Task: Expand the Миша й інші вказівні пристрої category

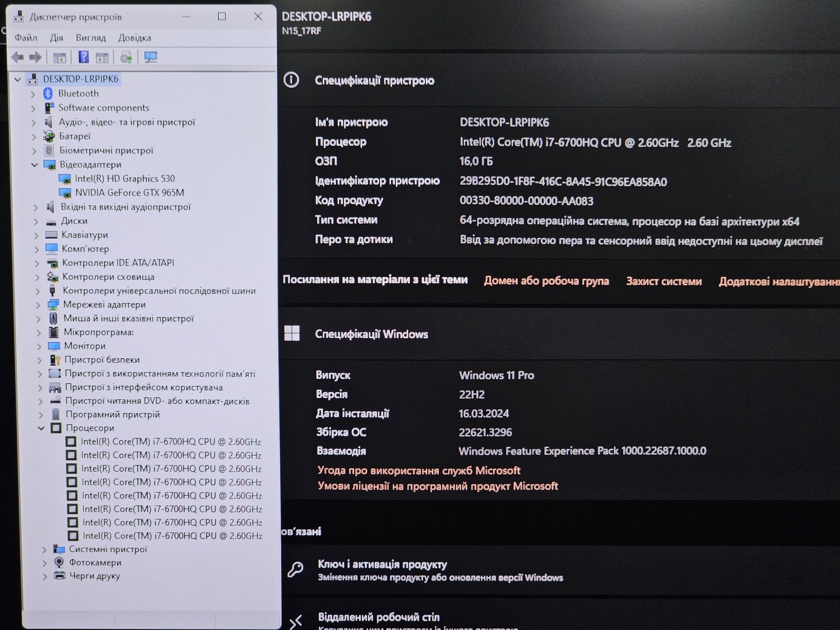Action: [39, 319]
